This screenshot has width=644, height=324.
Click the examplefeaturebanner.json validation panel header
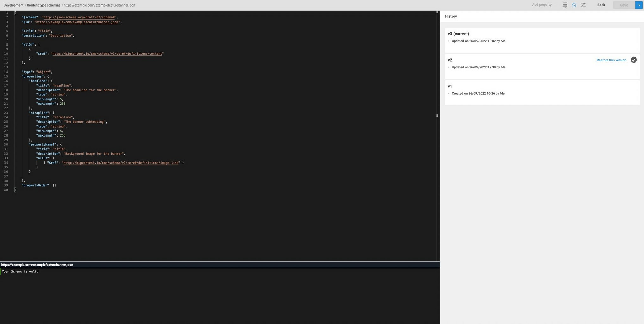coord(220,265)
